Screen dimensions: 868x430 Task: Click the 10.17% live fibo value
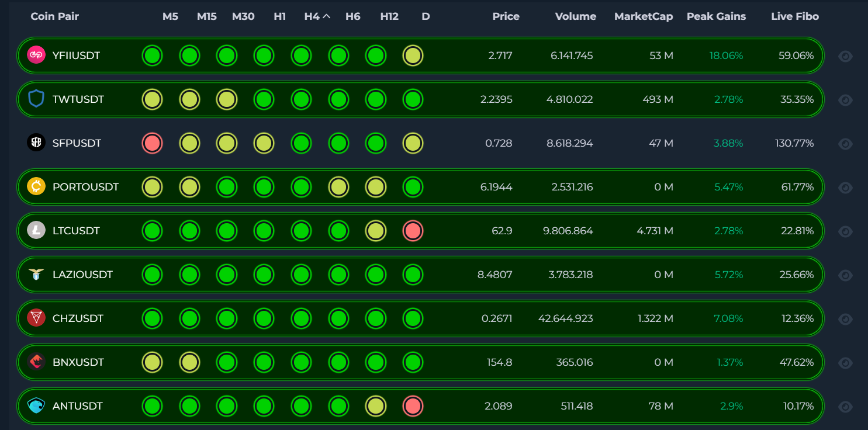pos(798,406)
